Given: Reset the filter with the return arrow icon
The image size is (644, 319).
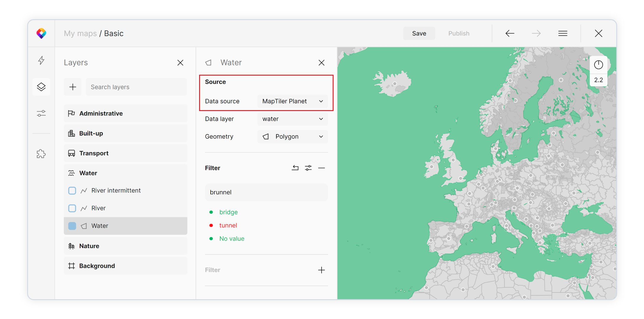Looking at the screenshot, I should pyautogui.click(x=295, y=168).
